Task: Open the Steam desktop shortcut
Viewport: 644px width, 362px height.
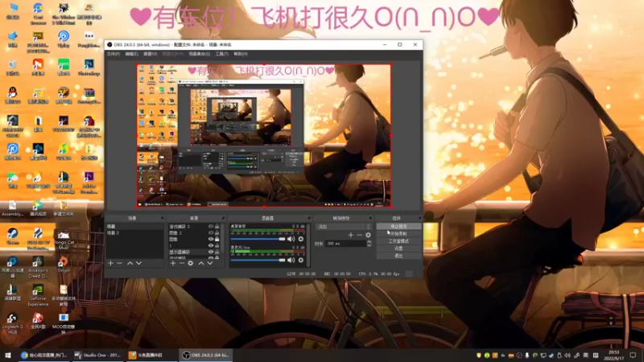Action: coord(13,237)
